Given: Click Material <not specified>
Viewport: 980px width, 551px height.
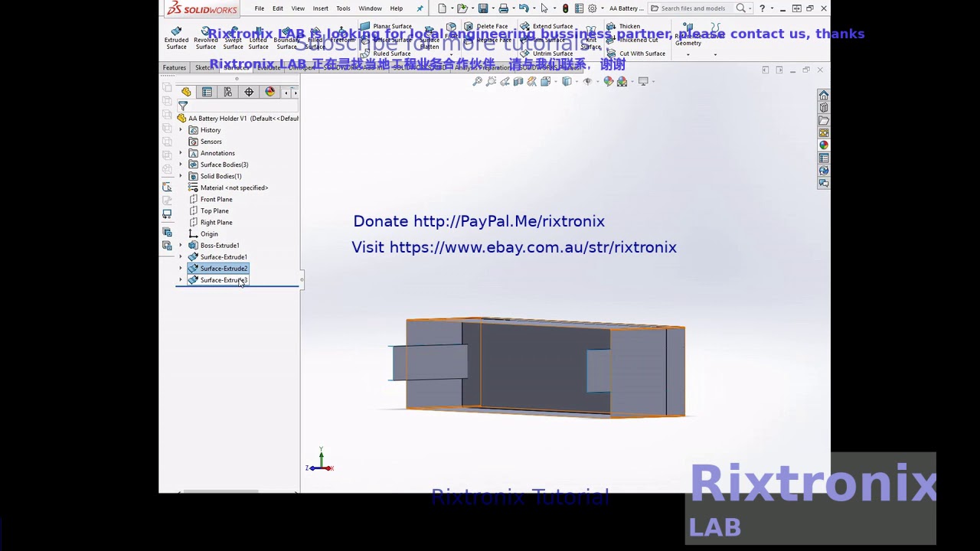Looking at the screenshot, I should (228, 187).
